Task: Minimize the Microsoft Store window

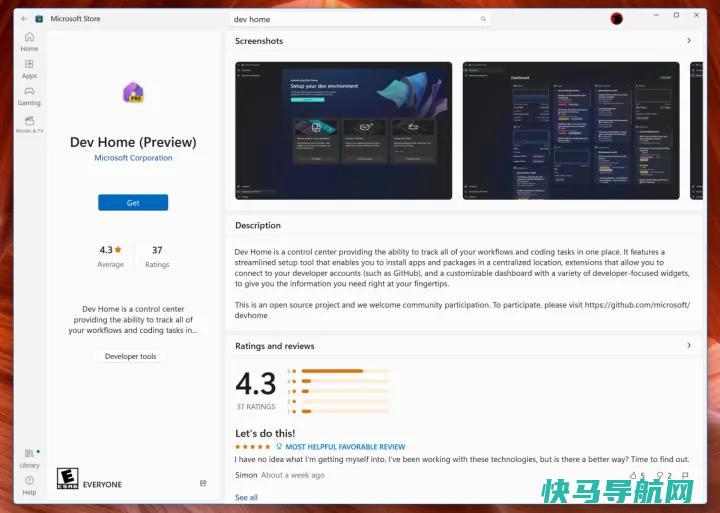Action: tap(656, 15)
